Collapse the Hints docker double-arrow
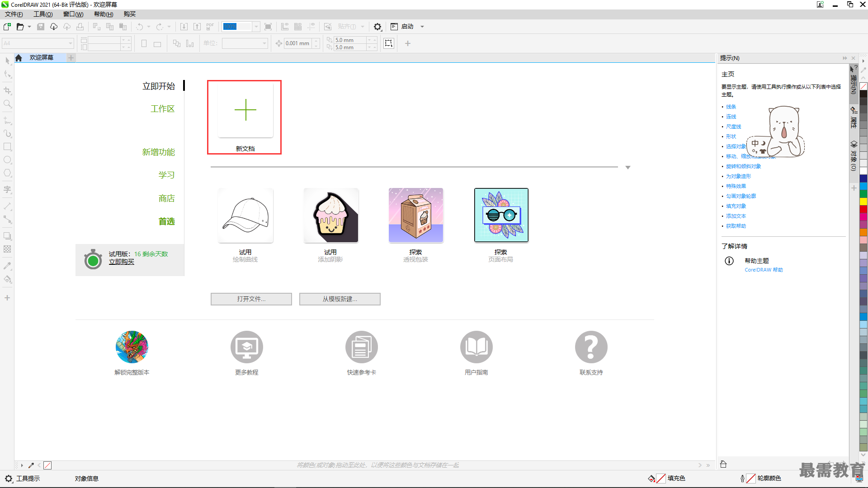Screen dimensions: 868x488 click(x=844, y=58)
